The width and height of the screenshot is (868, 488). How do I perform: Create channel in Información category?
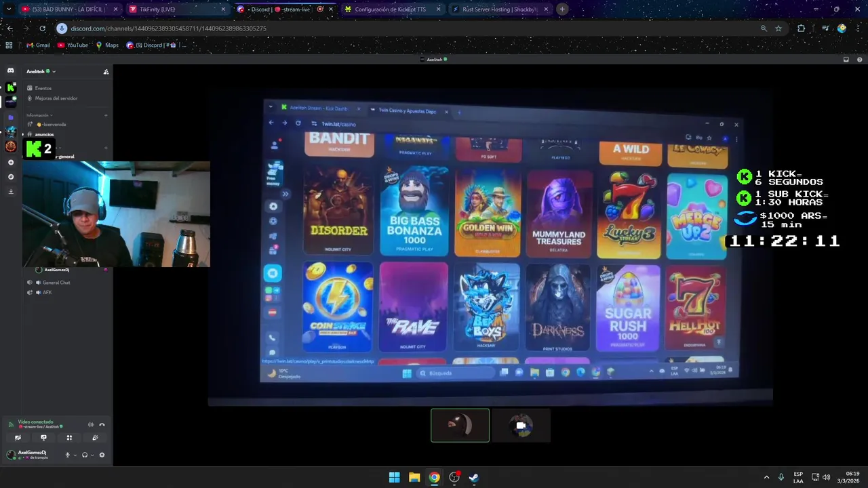pyautogui.click(x=106, y=115)
